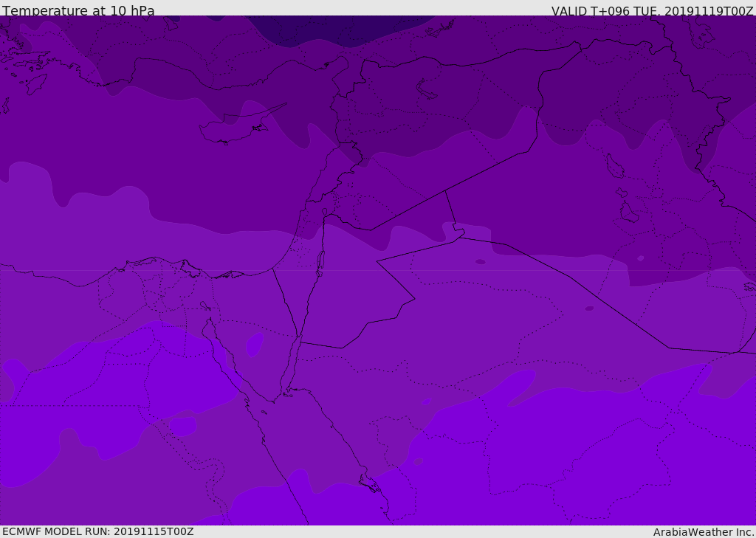This screenshot has width=756, height=538.
Task: Click the 'Temperature at 10 hPa' title
Action: coord(78,11)
